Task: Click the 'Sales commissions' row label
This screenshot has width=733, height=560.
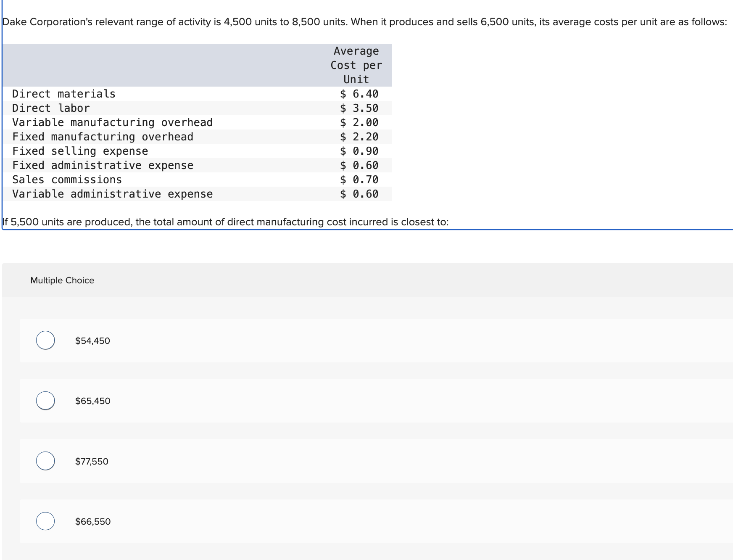Action: click(x=67, y=180)
